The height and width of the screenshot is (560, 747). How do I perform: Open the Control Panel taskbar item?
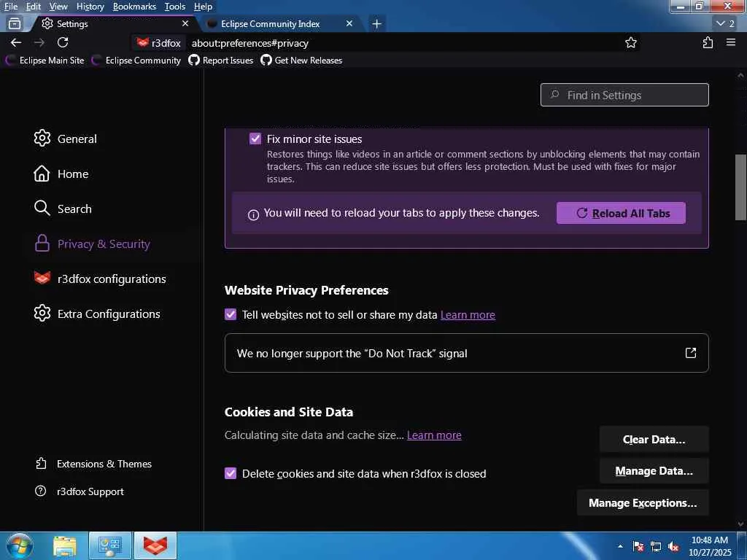tap(110, 546)
